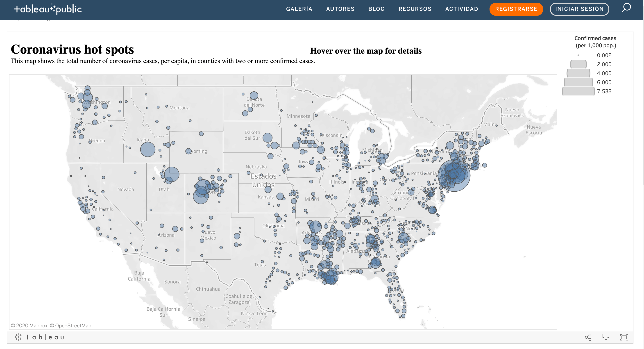Click the INICIAR SESIÓN button
The height and width of the screenshot is (349, 644).
point(579,9)
